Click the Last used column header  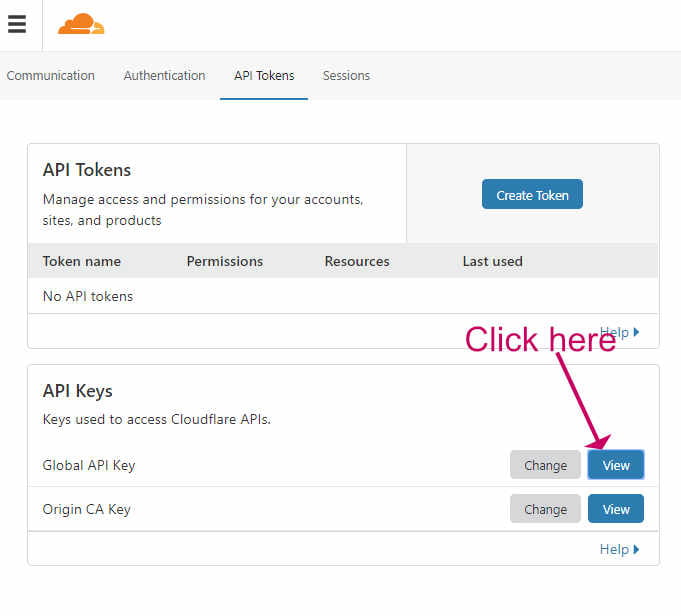493,262
